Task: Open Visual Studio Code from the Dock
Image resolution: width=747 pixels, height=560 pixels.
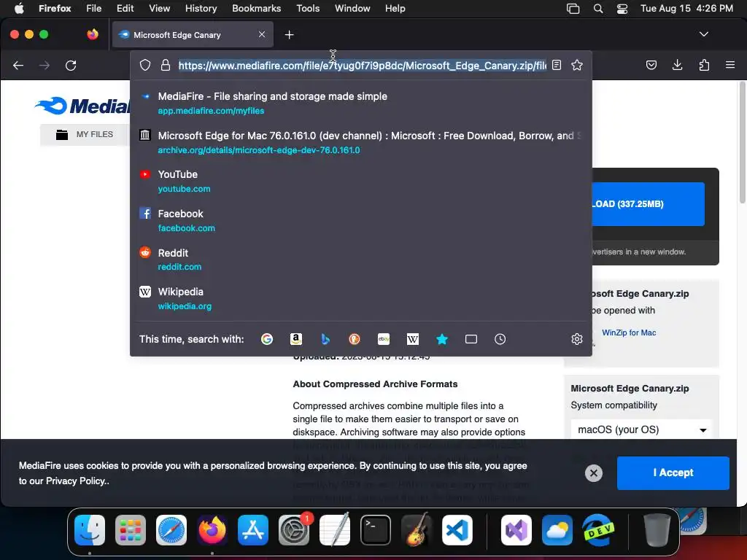Action: 457,530
